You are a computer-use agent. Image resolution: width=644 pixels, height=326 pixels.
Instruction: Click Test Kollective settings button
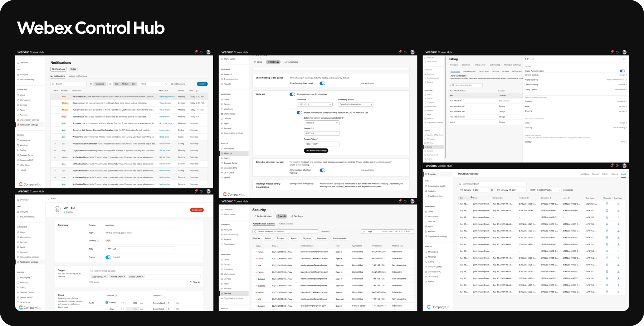(x=316, y=150)
